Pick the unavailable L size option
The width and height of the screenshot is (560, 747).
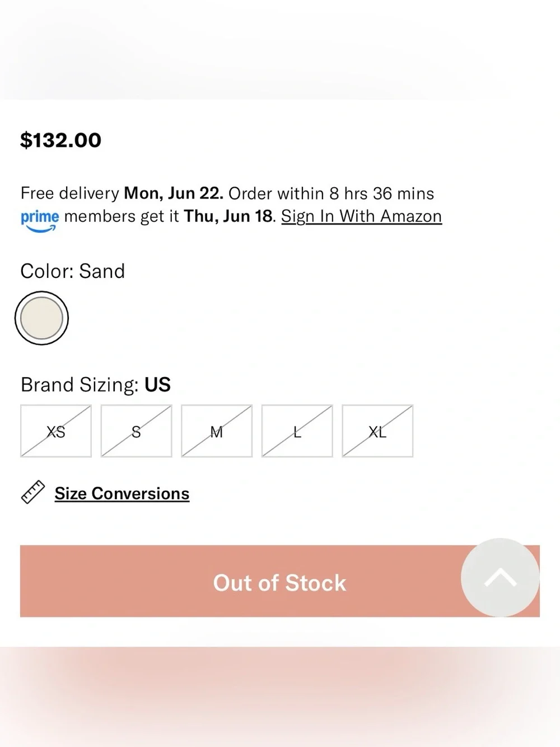pos(297,431)
